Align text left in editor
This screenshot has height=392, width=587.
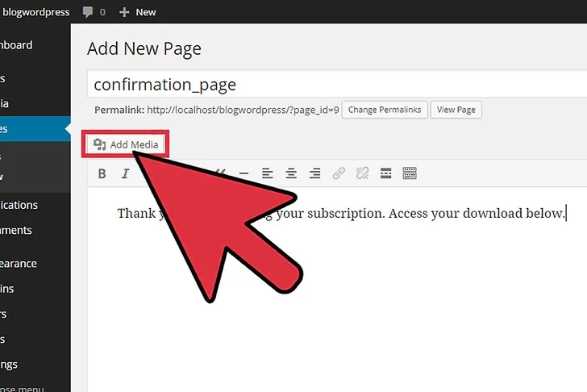[x=268, y=173]
